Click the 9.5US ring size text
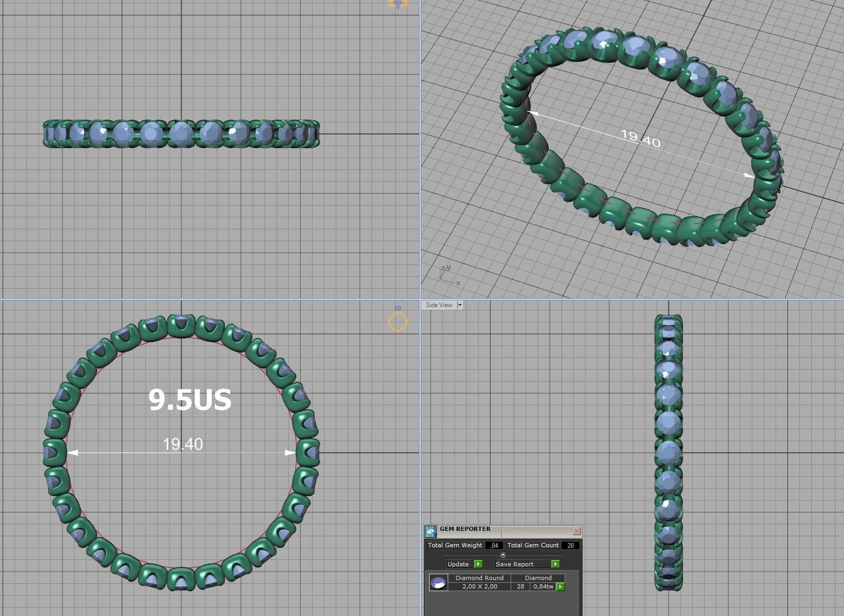This screenshot has width=844, height=616. pos(190,400)
